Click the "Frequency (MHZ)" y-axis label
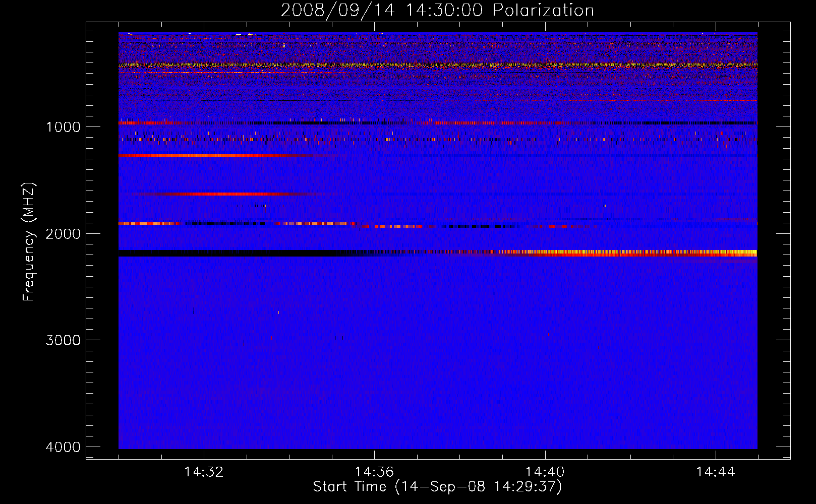The image size is (816, 504). (x=29, y=242)
